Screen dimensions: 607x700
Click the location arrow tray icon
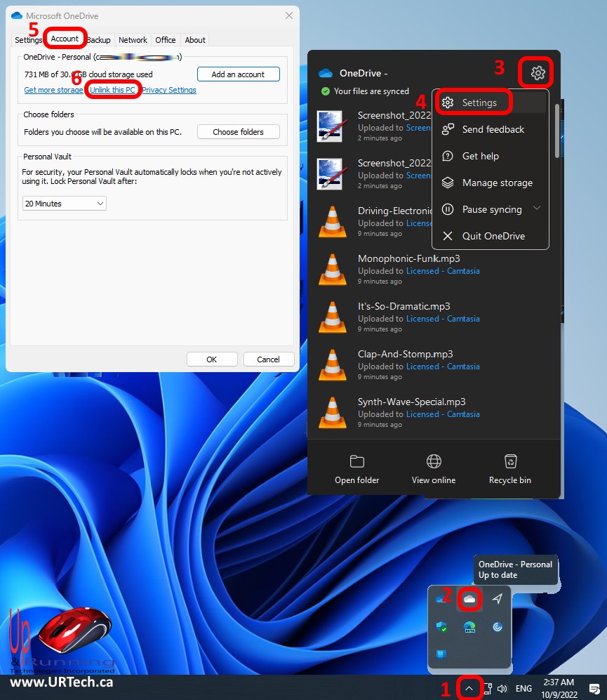497,599
